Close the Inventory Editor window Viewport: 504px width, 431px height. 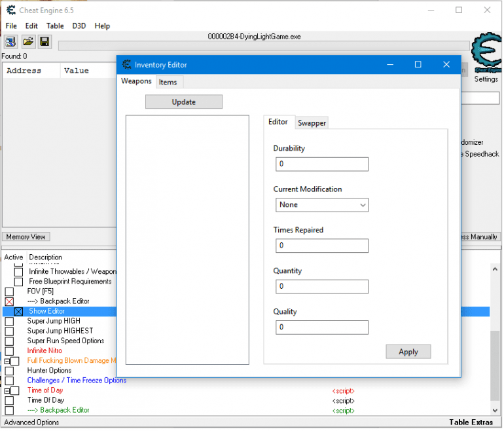pos(446,65)
